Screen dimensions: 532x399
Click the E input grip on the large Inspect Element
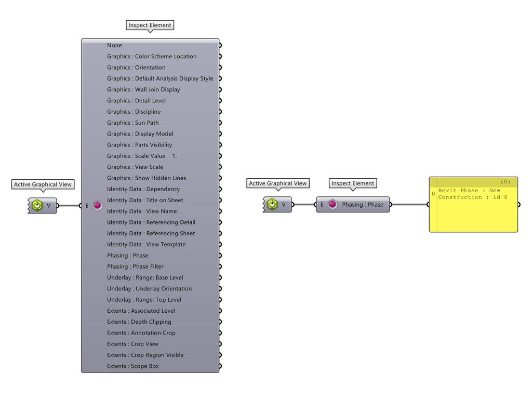tap(79, 206)
